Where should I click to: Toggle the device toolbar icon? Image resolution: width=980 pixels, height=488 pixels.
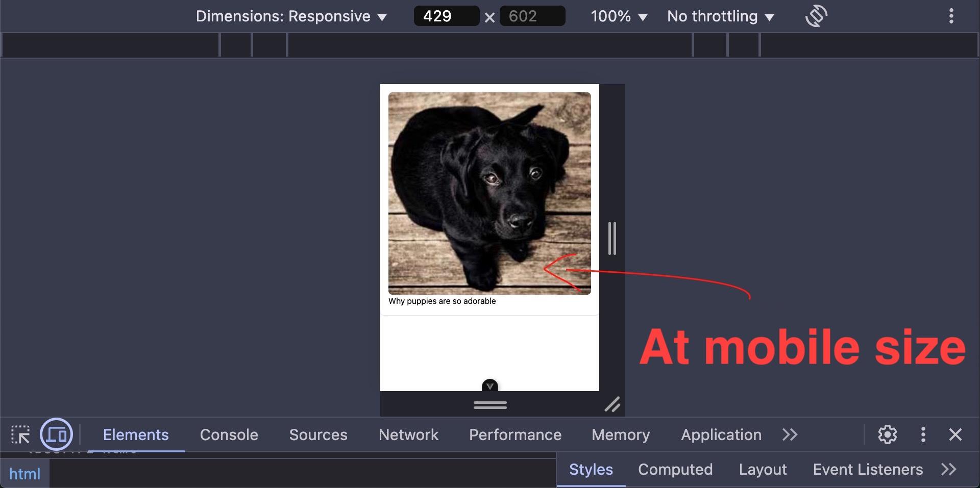(x=56, y=434)
